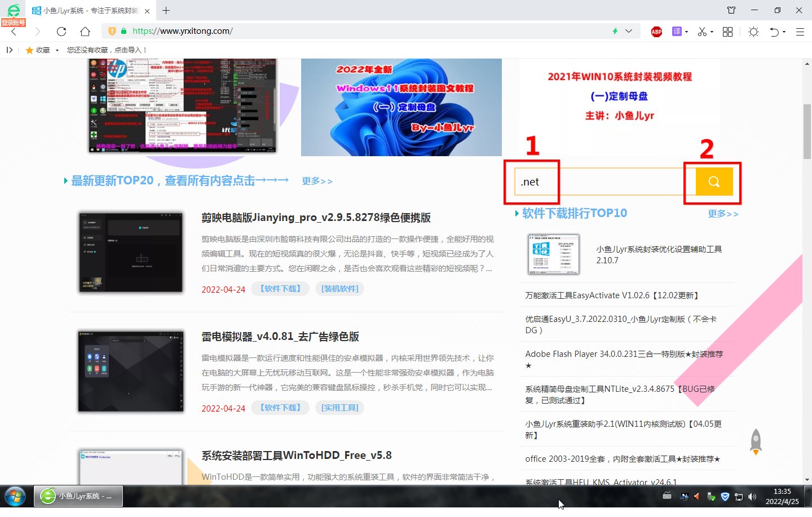The image size is (812, 517).
Task: Click the orange security shield in address bar
Action: [x=112, y=31]
